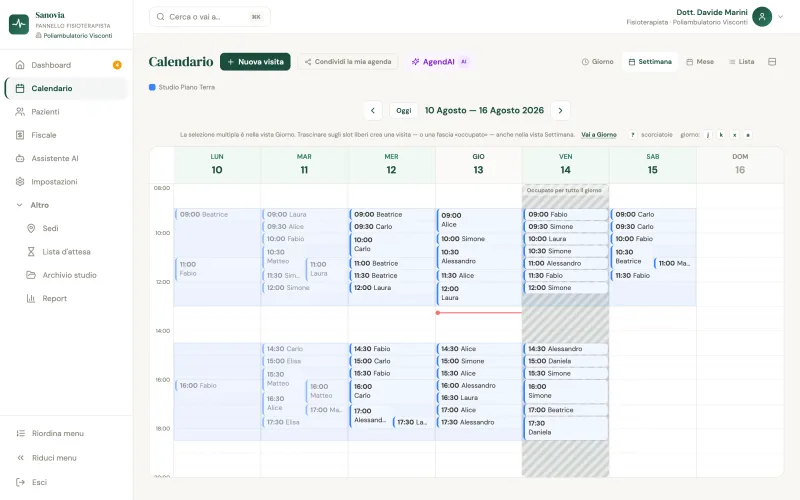Click the Occupato per tutto il giorno banner
The image size is (800, 500).
coord(565,190)
